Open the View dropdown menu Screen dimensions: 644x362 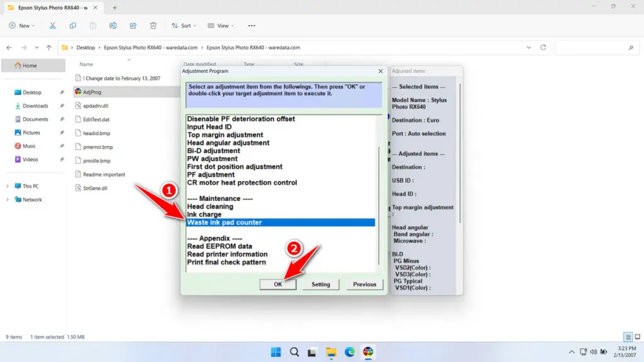coord(221,25)
